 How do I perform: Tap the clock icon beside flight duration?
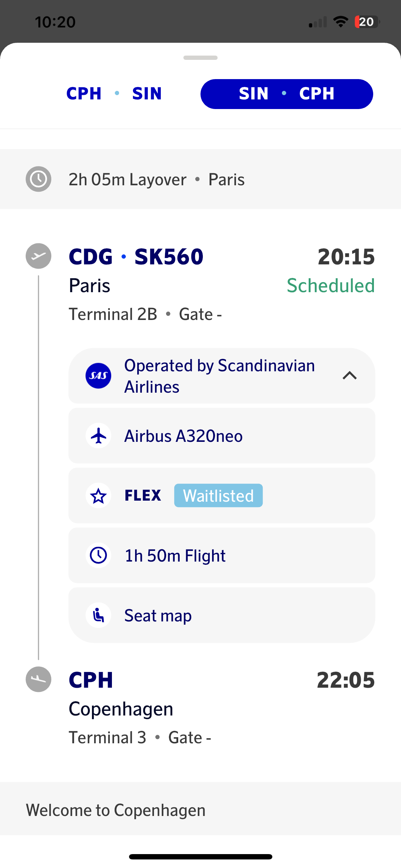98,556
